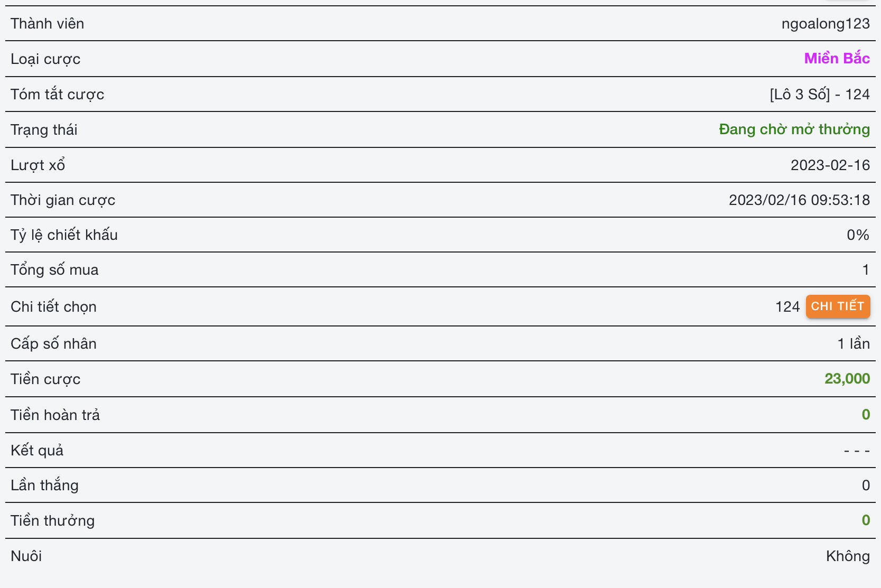Click the Thành viên label
This screenshot has height=588, width=881.
coord(48,24)
